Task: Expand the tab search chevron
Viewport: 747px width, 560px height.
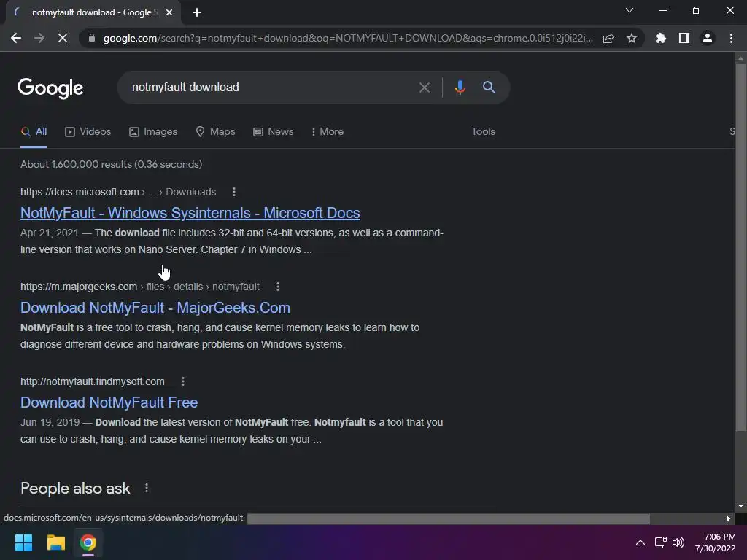Action: point(630,10)
